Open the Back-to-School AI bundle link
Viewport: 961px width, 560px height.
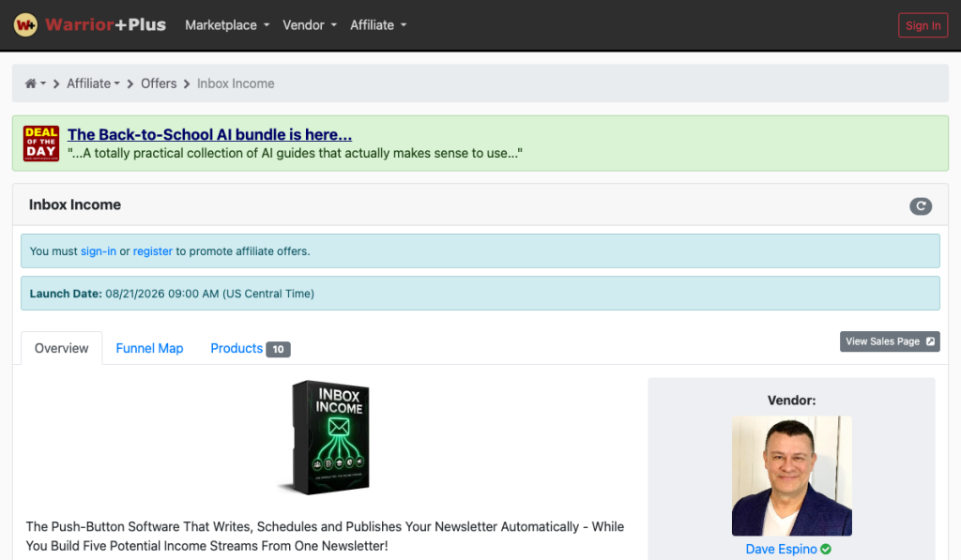tap(209, 134)
